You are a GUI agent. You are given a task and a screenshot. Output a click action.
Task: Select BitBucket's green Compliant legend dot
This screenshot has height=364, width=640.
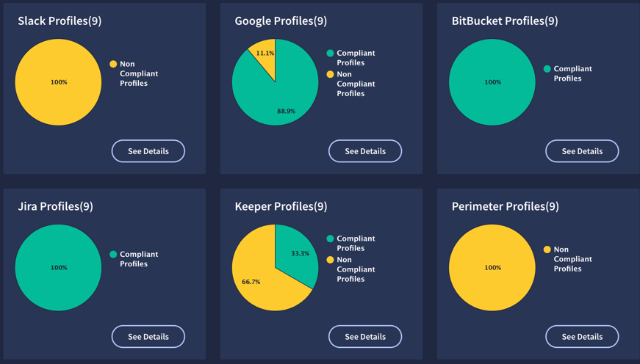[547, 69]
